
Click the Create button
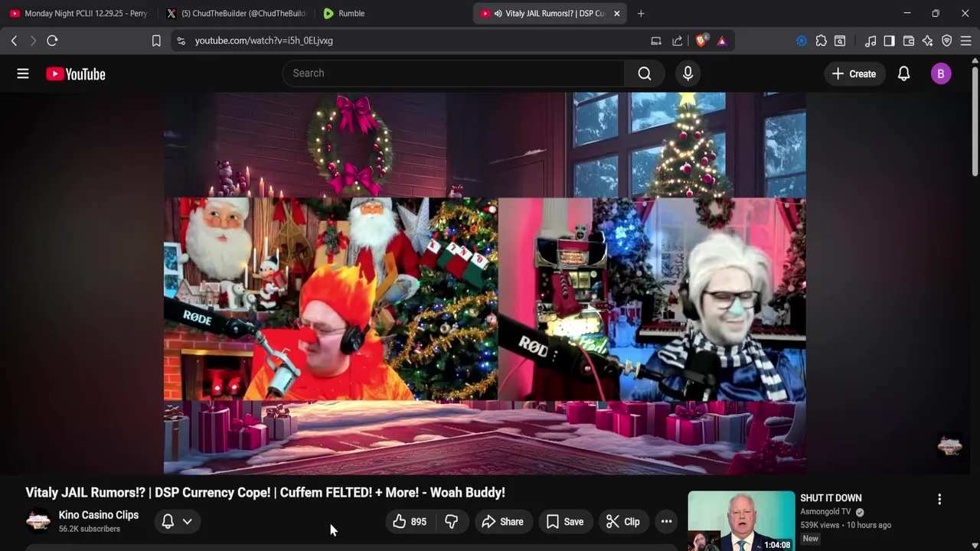tap(854, 73)
